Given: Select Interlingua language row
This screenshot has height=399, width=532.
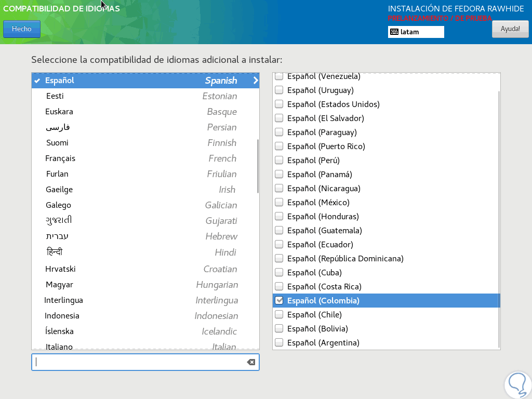Looking at the screenshot, I should pyautogui.click(x=145, y=300).
